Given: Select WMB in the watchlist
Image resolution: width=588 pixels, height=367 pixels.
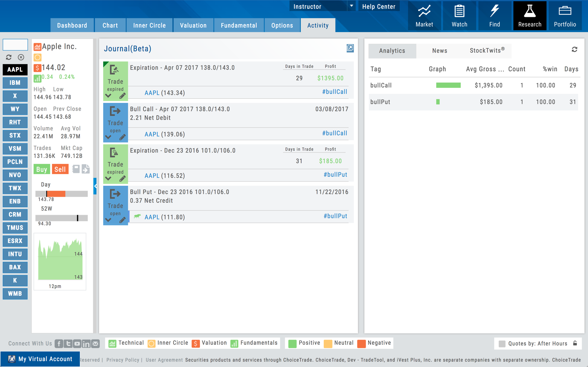Looking at the screenshot, I should point(15,294).
